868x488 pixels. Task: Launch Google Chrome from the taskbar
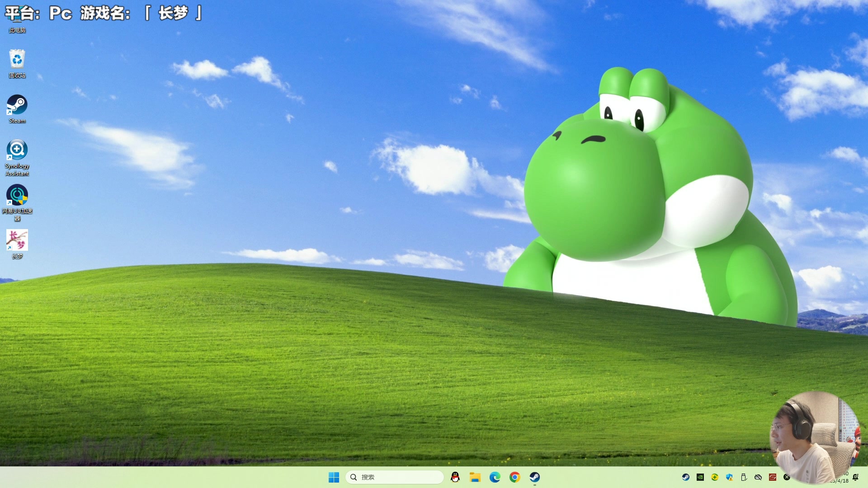(x=515, y=477)
